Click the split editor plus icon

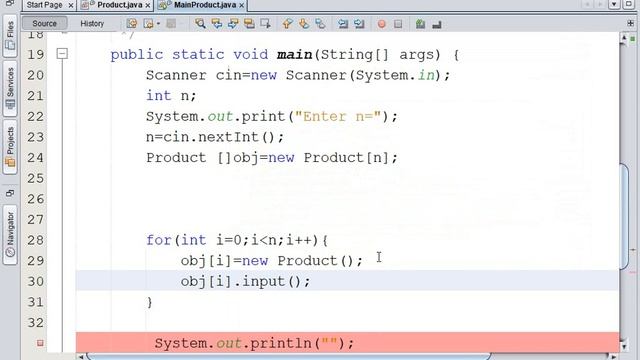(x=631, y=23)
